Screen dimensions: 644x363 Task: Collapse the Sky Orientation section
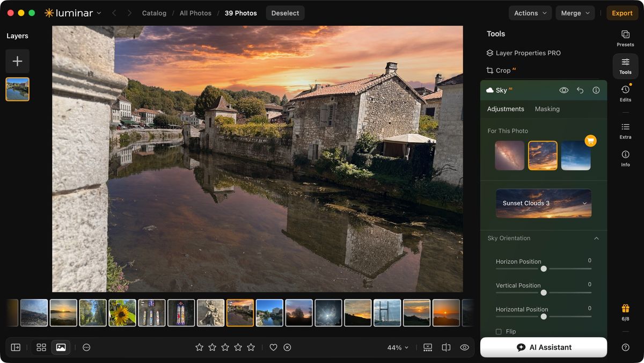[x=596, y=238]
